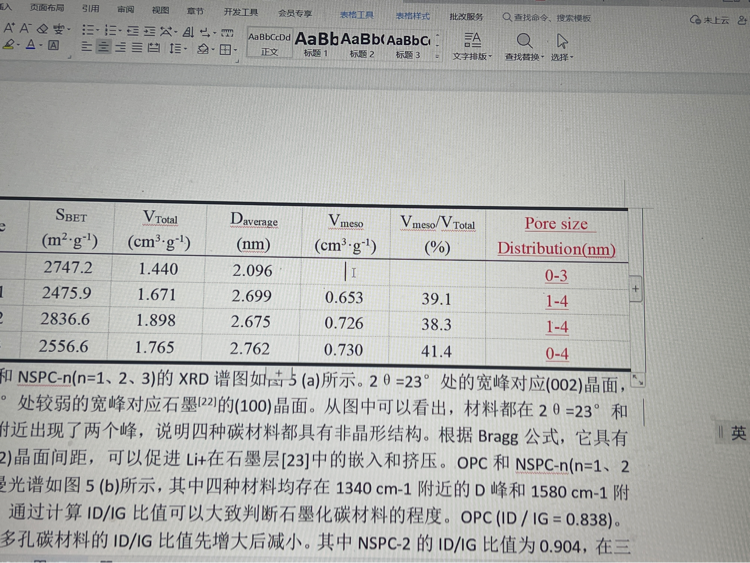Click the sort icon
750x563 pixels.
[x=188, y=32]
